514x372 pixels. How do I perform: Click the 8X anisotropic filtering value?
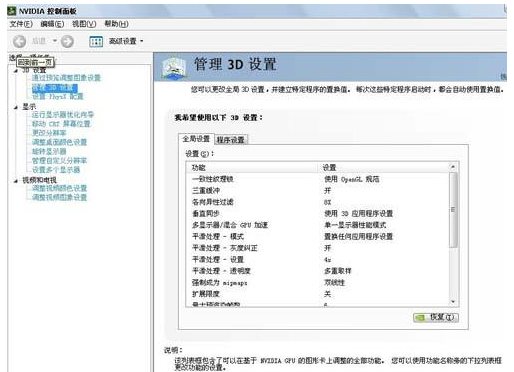click(x=327, y=203)
